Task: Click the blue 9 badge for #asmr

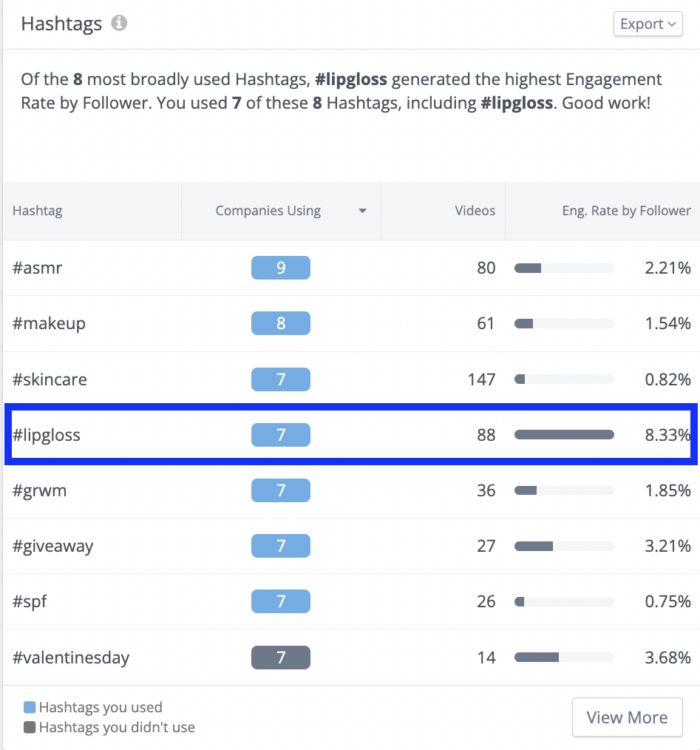Action: [280, 267]
